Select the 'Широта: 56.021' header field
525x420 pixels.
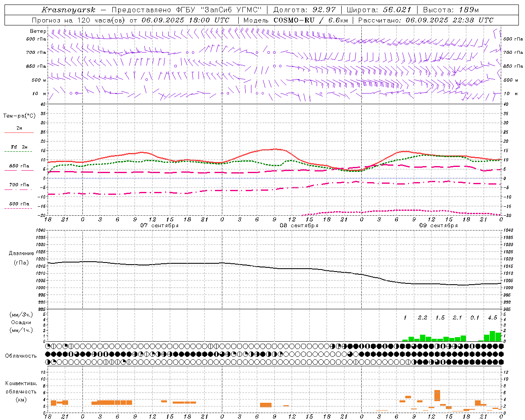(379, 10)
